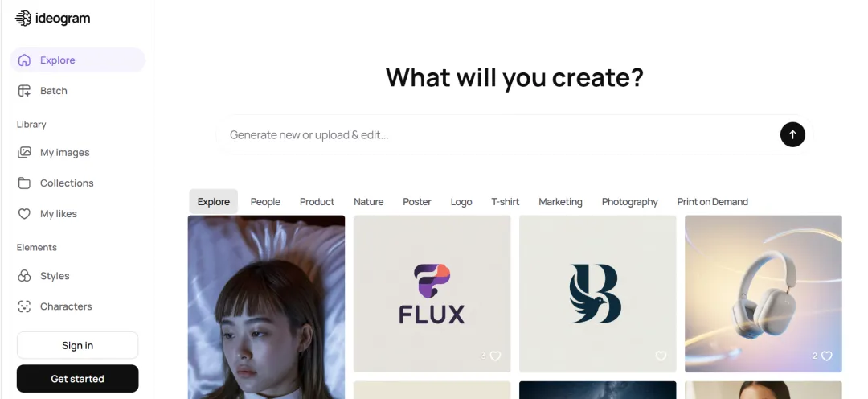
Task: Switch to the Print on Demand tab
Action: coord(712,202)
